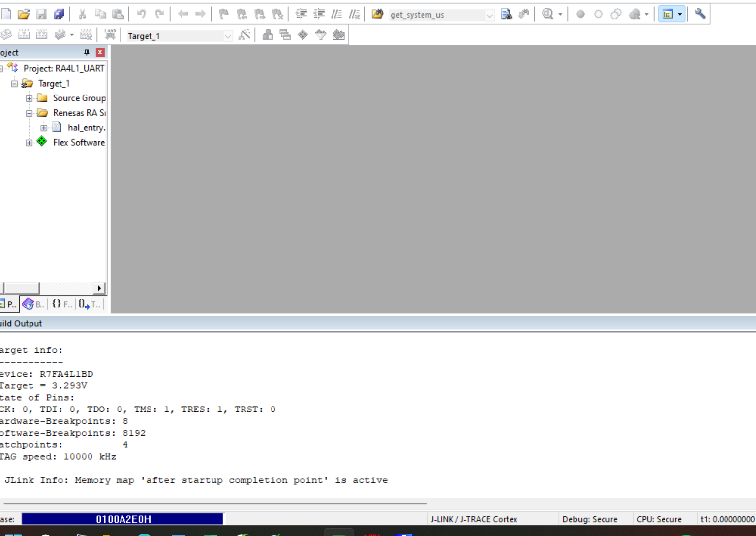
Task: Switch to the Books tab
Action: pos(34,304)
